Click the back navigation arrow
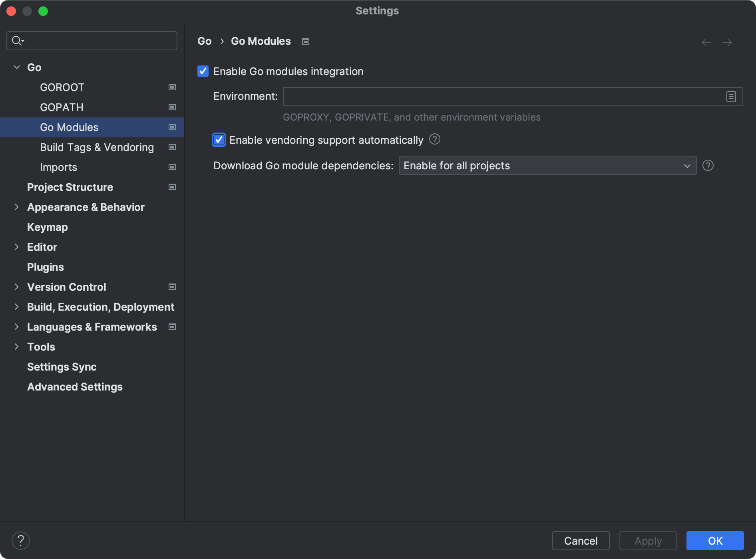 [706, 42]
